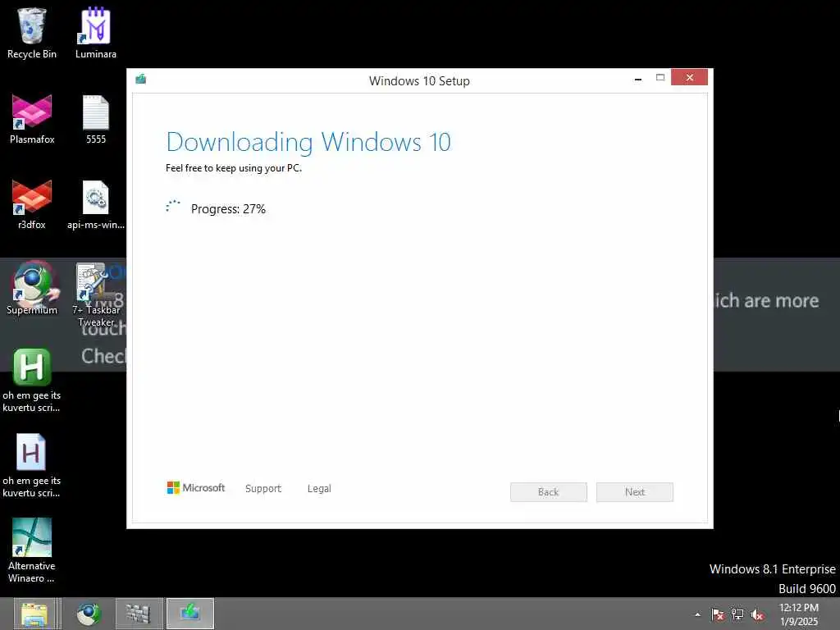Click the 'Feel free to keep using your PC' text
This screenshot has height=630, width=840.
234,168
